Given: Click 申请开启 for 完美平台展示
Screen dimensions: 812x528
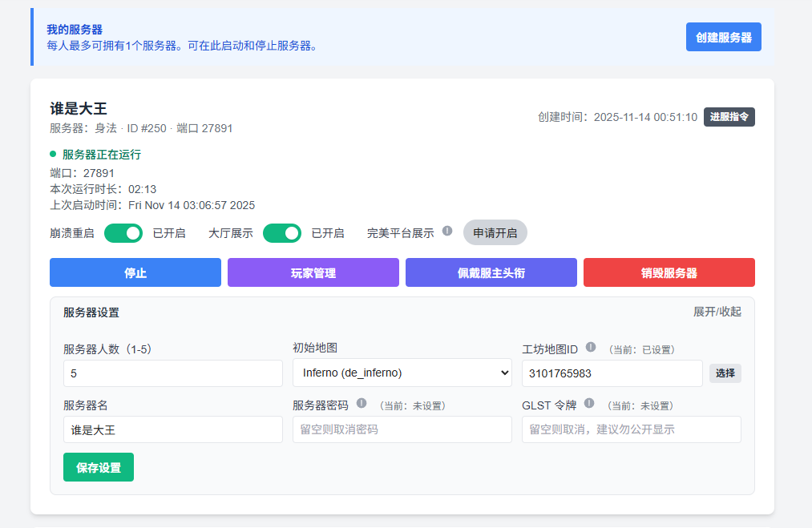Looking at the screenshot, I should (x=495, y=233).
